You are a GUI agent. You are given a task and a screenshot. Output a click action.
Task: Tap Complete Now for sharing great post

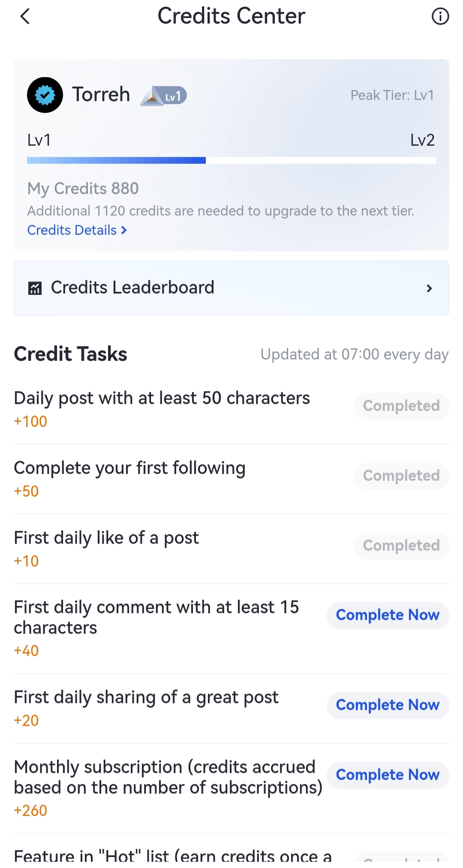point(388,705)
